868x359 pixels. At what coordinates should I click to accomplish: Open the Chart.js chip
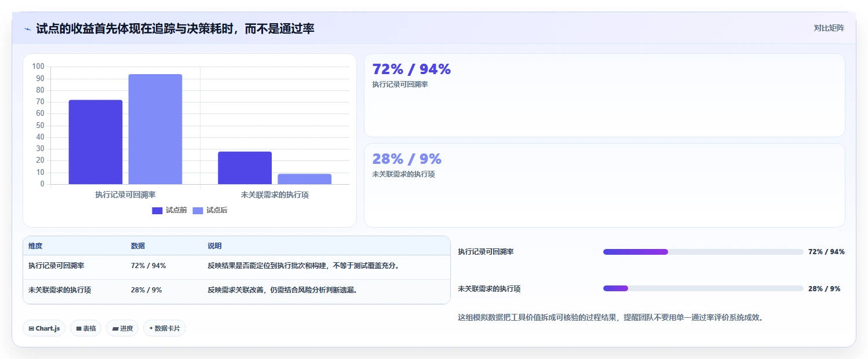44,328
